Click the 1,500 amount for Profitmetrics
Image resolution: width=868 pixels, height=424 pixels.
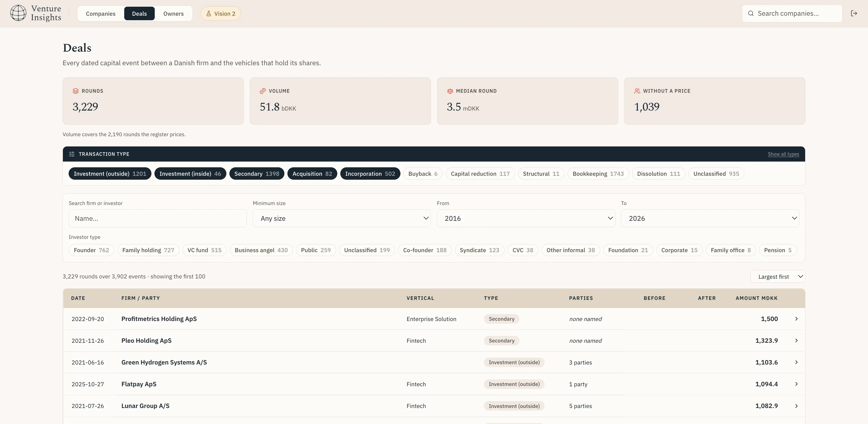click(769, 319)
